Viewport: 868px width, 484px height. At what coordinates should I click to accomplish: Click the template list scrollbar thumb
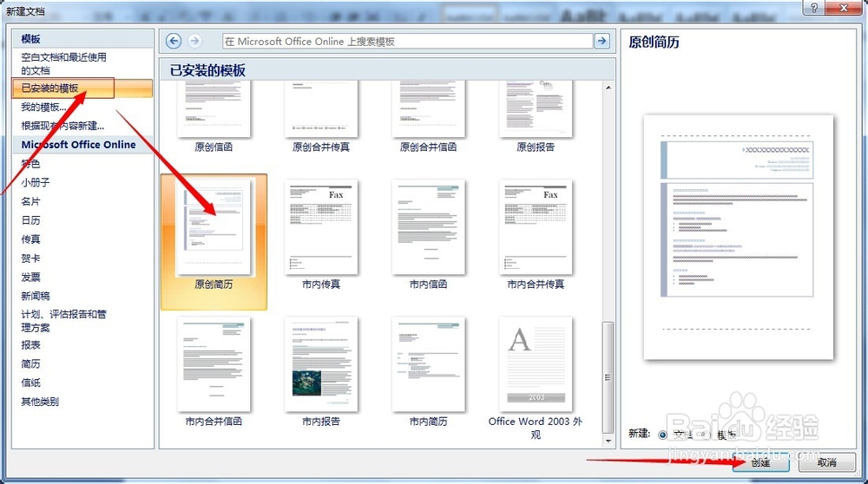pyautogui.click(x=608, y=377)
